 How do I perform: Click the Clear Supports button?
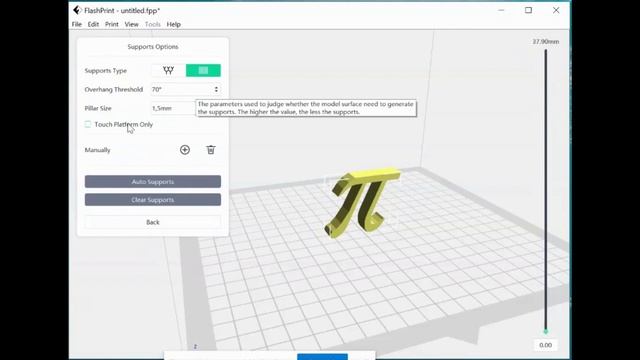[153, 200]
